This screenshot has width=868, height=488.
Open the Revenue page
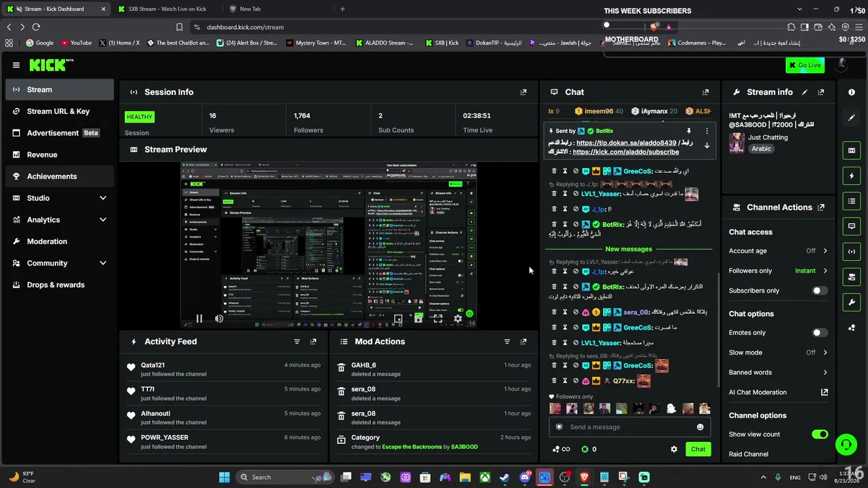pyautogui.click(x=60, y=155)
